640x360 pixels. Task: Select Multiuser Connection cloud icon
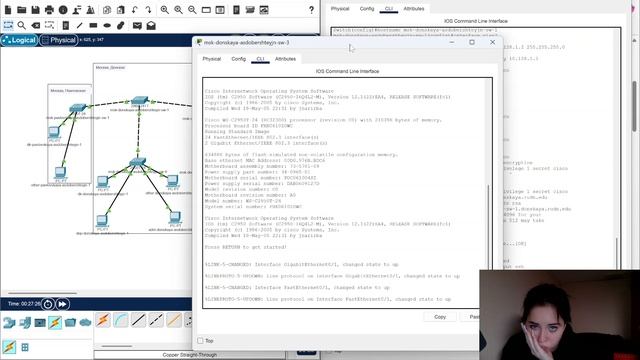coord(85,322)
